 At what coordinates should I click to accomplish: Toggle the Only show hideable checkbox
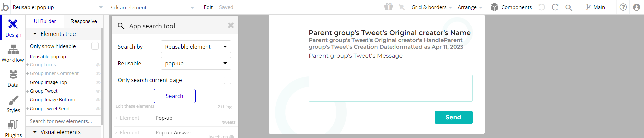click(x=95, y=46)
